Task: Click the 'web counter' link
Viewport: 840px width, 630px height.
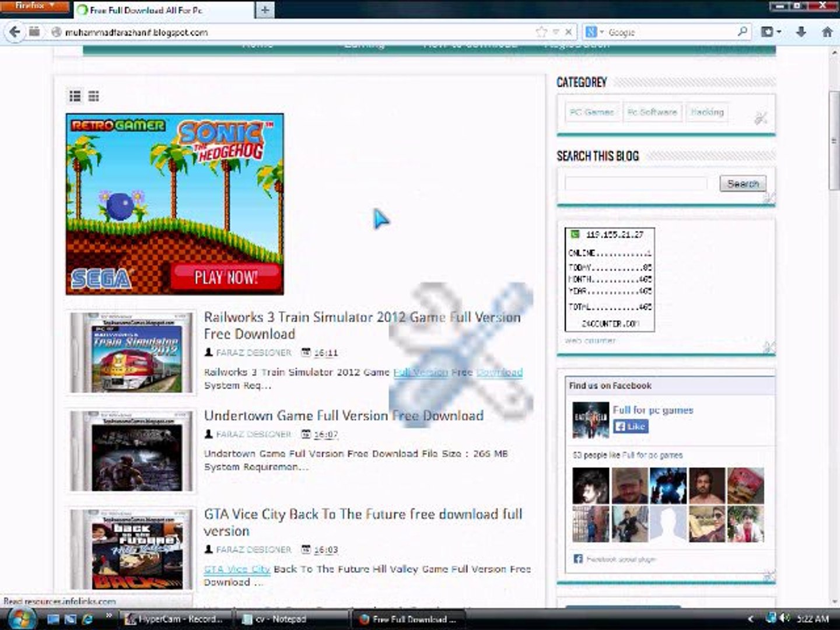Action: (590, 340)
